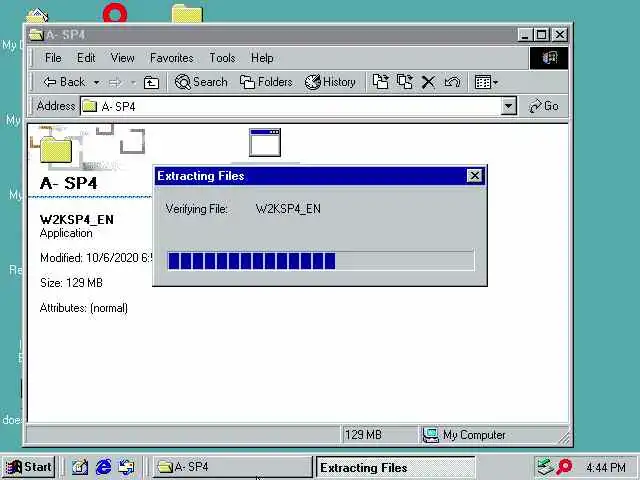Open the Help menu
The image size is (640, 480).
262,58
